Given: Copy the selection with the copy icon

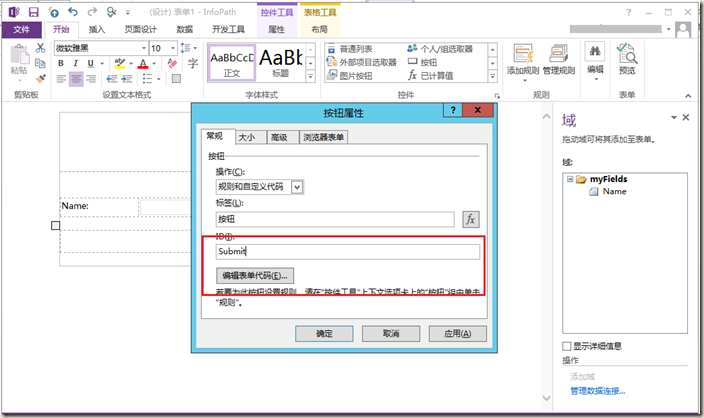Looking at the screenshot, I should pos(40,63).
